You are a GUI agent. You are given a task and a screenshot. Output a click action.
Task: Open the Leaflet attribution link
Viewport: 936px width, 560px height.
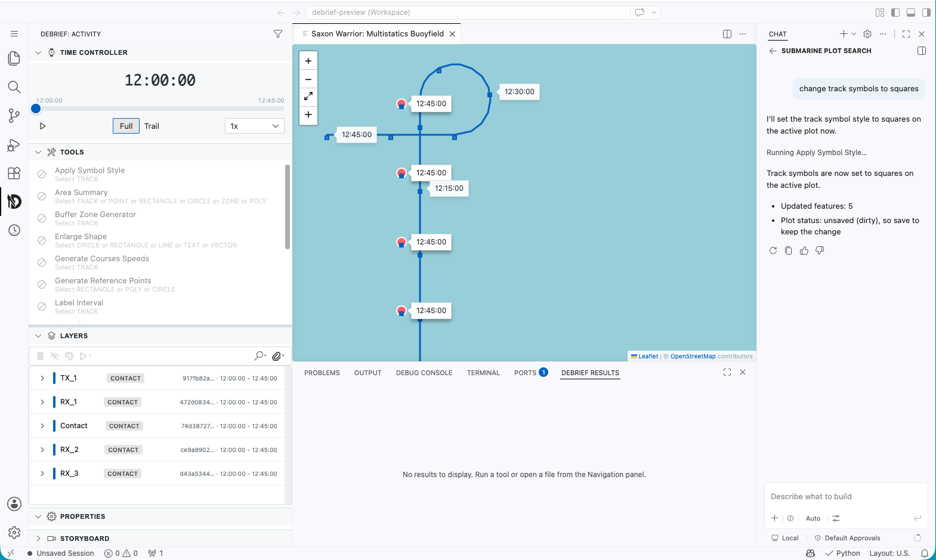click(x=645, y=357)
